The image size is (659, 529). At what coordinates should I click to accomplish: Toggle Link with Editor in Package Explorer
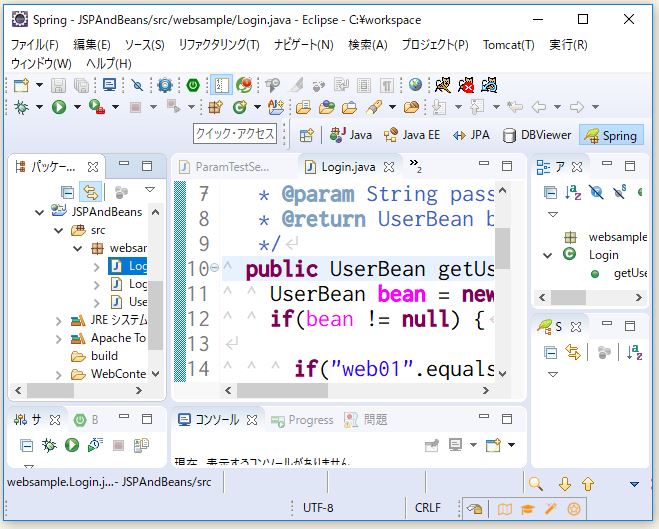click(x=91, y=192)
